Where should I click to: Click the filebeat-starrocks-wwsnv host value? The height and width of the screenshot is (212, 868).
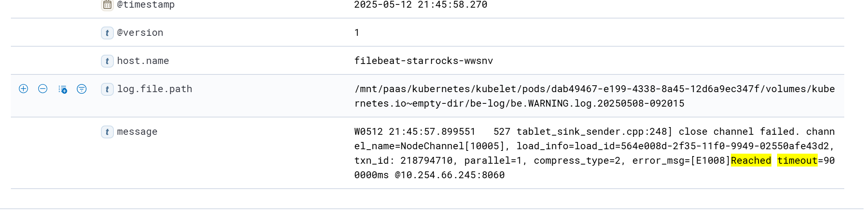pos(424,61)
